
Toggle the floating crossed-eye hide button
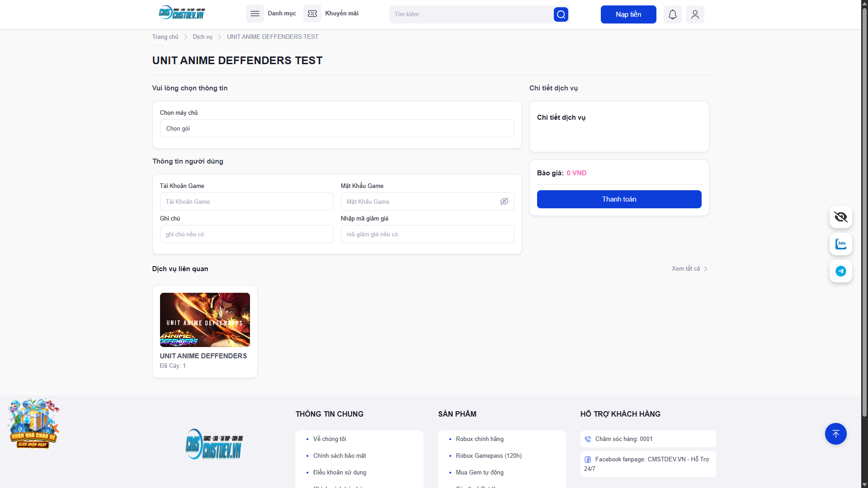pos(840,217)
